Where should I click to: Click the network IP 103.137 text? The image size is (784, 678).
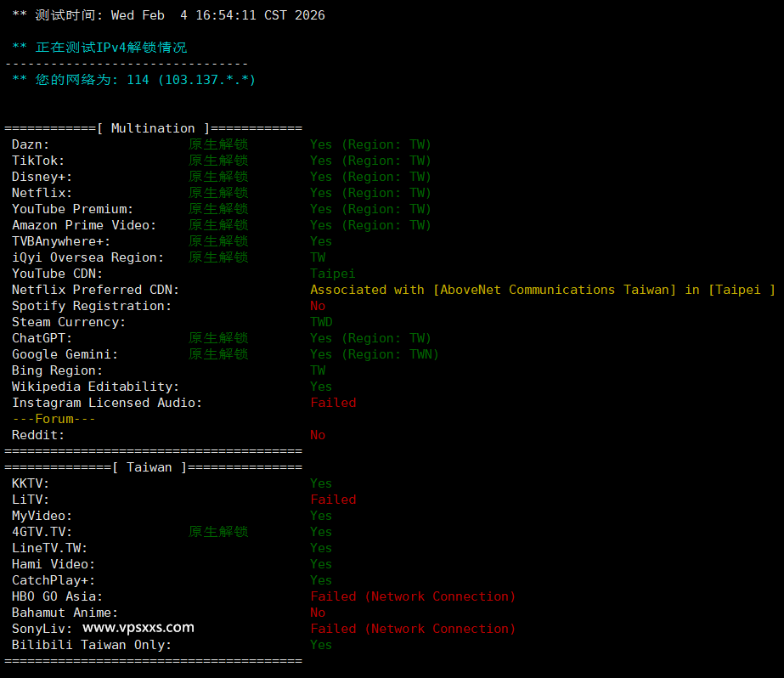click(x=206, y=80)
